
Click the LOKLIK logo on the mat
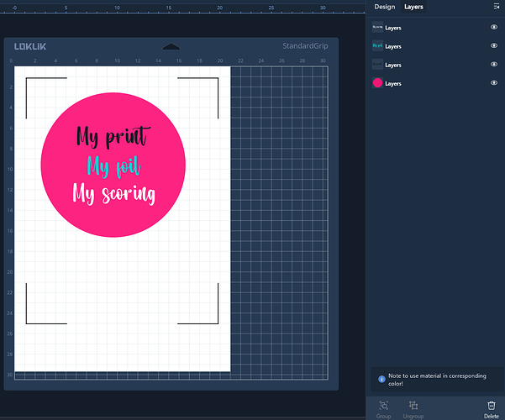[x=30, y=46]
